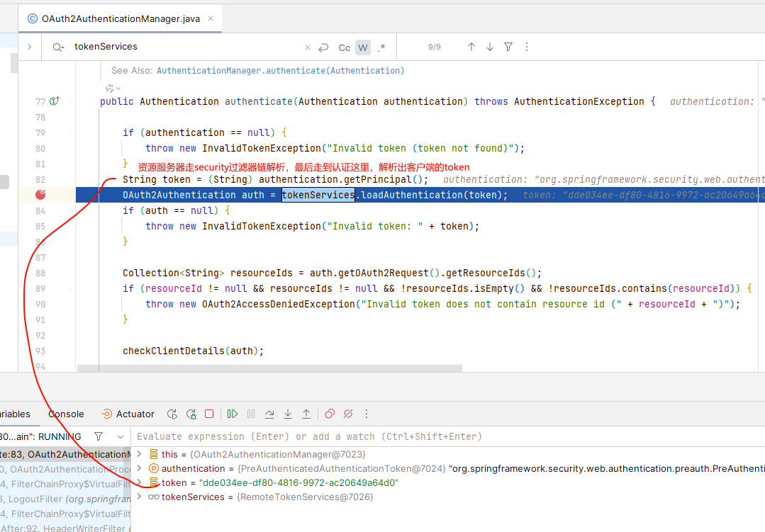Open more search options menu
The width and height of the screenshot is (765, 532).
[x=527, y=47]
